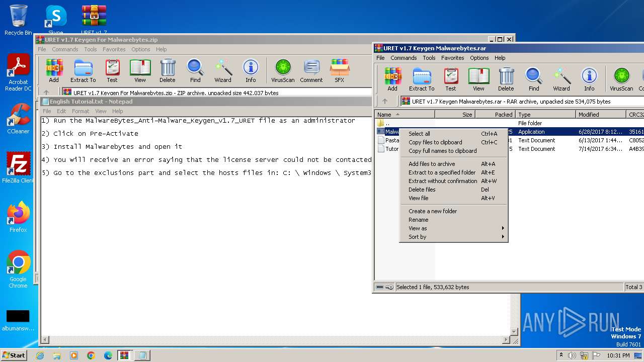Click Extract To in the Malwarebytes.rar window toolbar
Viewport: 644px width, 362px height.
422,79
